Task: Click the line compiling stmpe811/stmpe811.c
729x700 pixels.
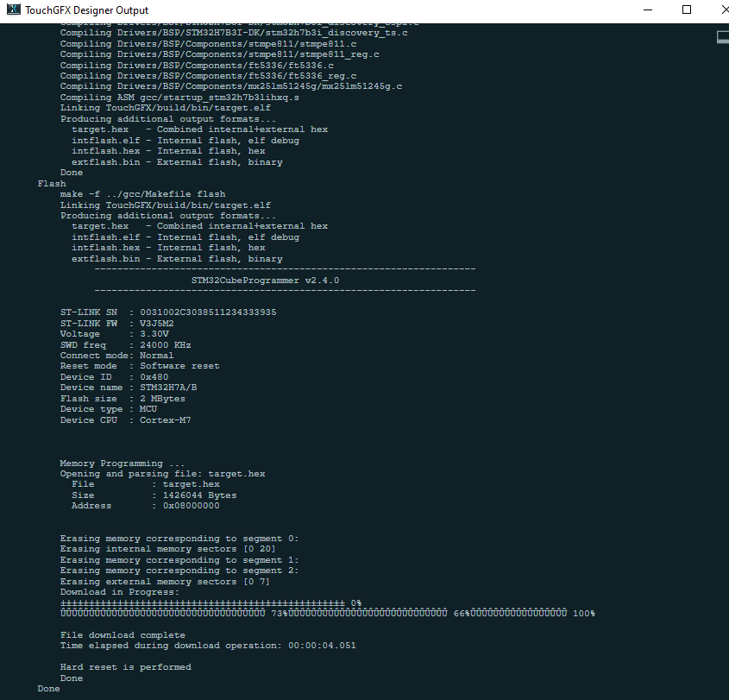Action: 208,44
